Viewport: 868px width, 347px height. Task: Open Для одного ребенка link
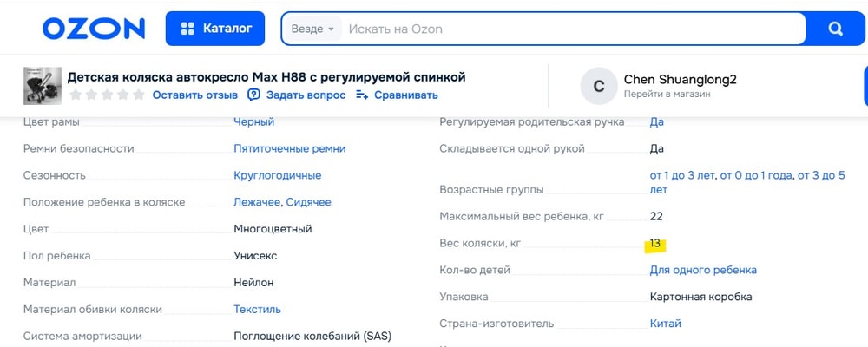click(x=703, y=270)
